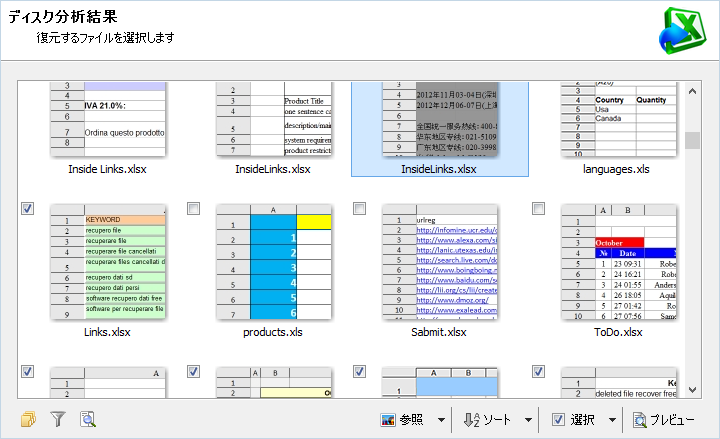Uncheck the checkbox below products.xls in the bottom row
This screenshot has height=439, width=720.
pyautogui.click(x=194, y=371)
